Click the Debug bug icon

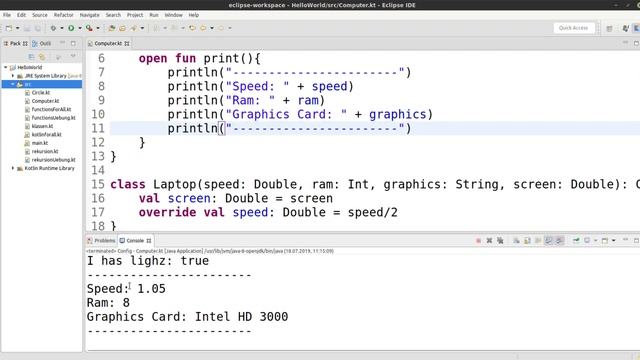(53, 28)
